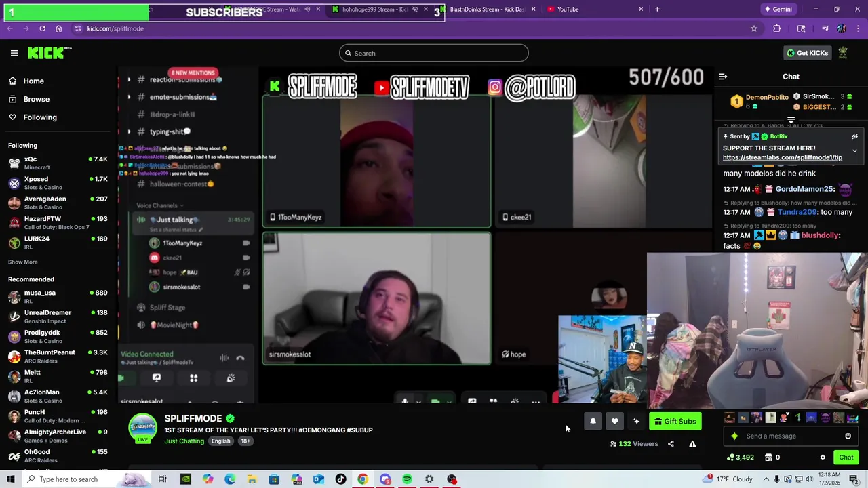Click the 18+ tag
Screen dimensions: 868x488
click(x=245, y=441)
